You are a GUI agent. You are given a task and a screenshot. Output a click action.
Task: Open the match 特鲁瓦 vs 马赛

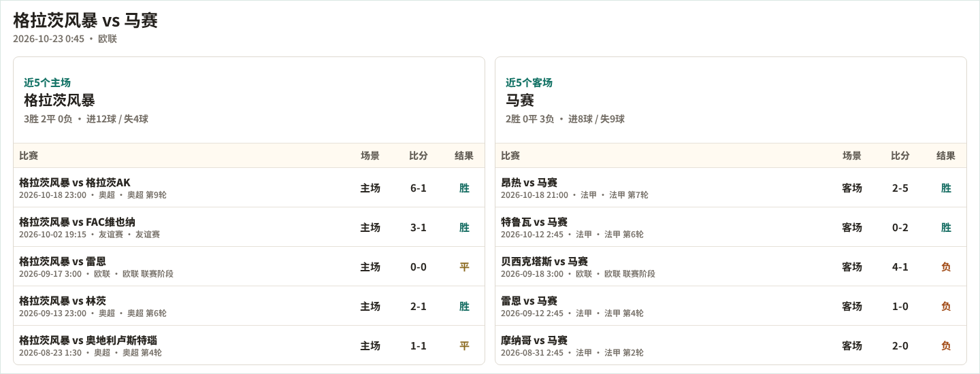(534, 222)
